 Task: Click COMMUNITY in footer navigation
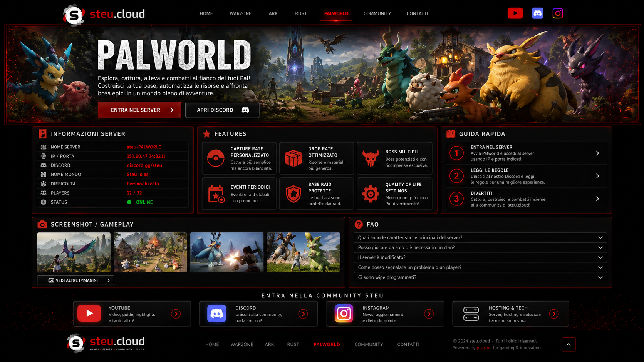[x=369, y=345]
